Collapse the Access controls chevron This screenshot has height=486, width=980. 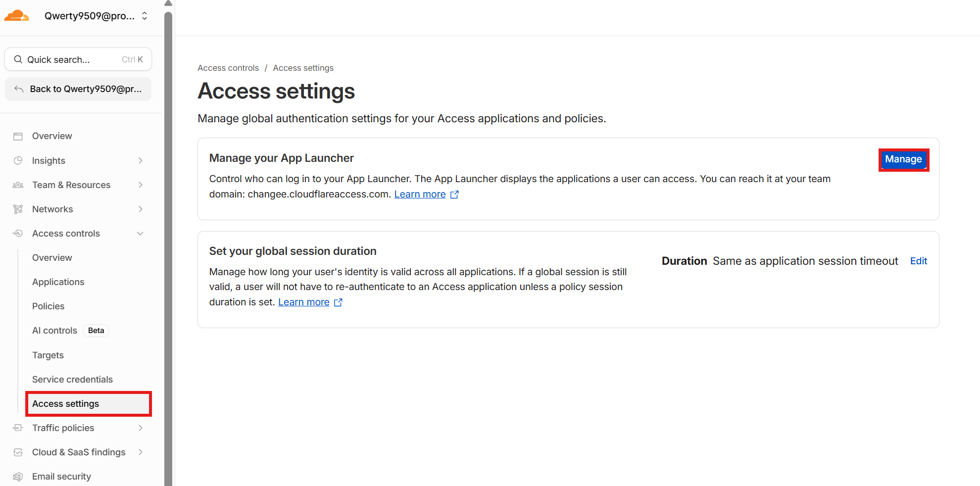141,234
